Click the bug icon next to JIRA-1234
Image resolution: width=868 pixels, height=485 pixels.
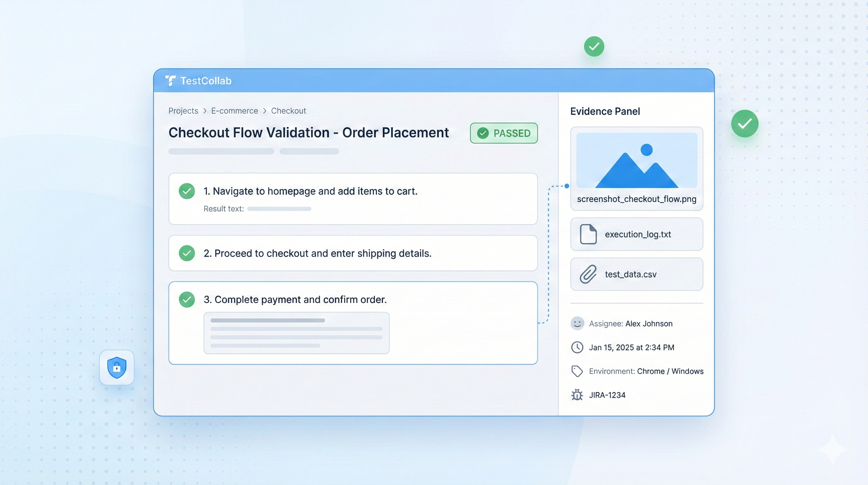[577, 395]
